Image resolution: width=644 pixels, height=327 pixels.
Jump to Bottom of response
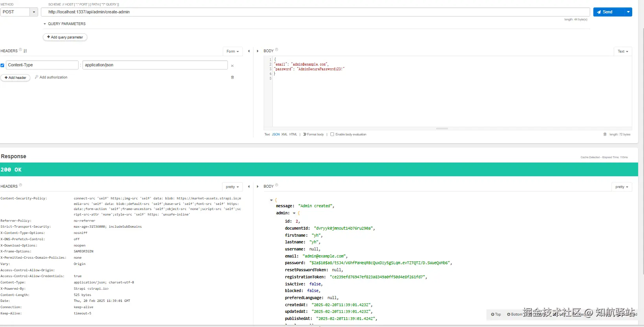(x=515, y=314)
